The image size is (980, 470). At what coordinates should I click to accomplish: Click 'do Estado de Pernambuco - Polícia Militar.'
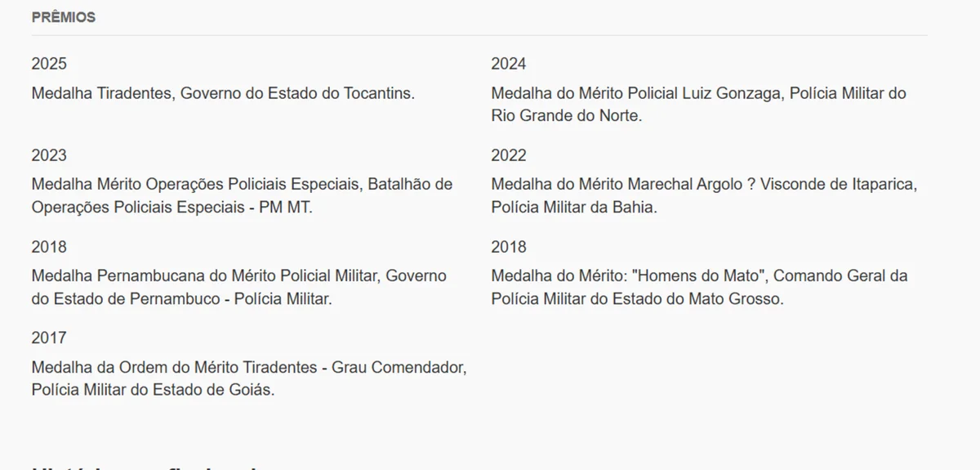pyautogui.click(x=181, y=299)
